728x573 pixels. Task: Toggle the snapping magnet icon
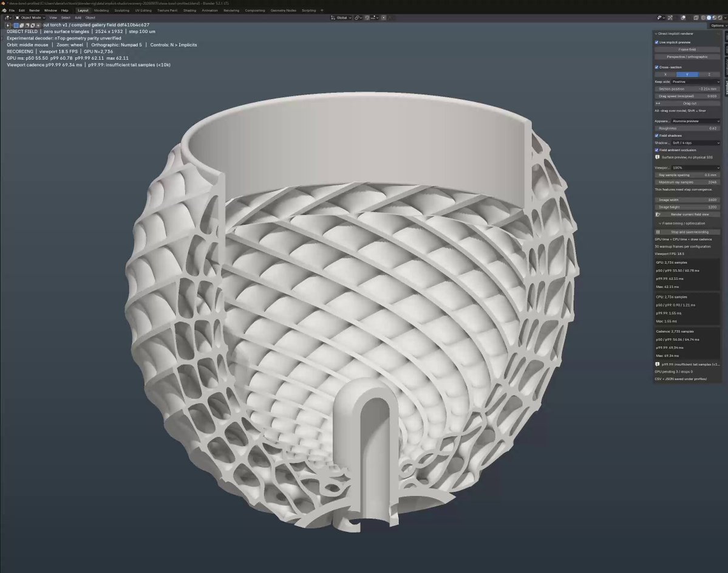click(367, 18)
